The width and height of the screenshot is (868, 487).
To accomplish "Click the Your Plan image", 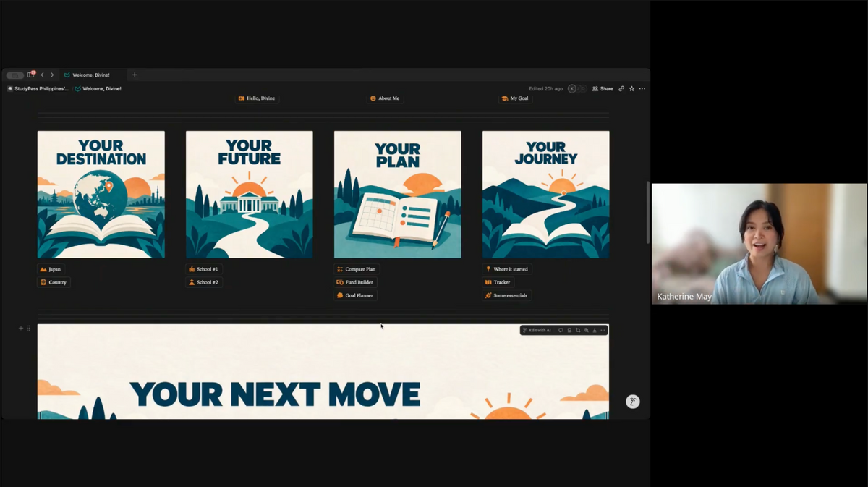I will [x=398, y=195].
